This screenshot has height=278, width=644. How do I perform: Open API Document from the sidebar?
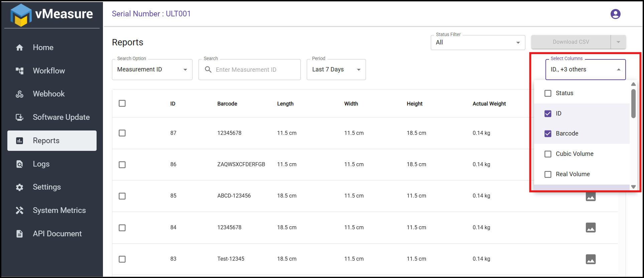coord(52,234)
